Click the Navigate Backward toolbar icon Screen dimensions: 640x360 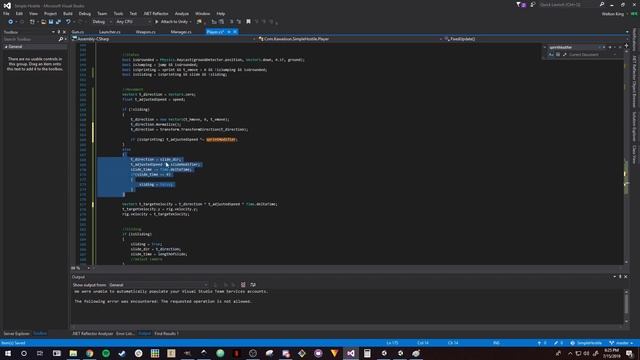(11, 22)
